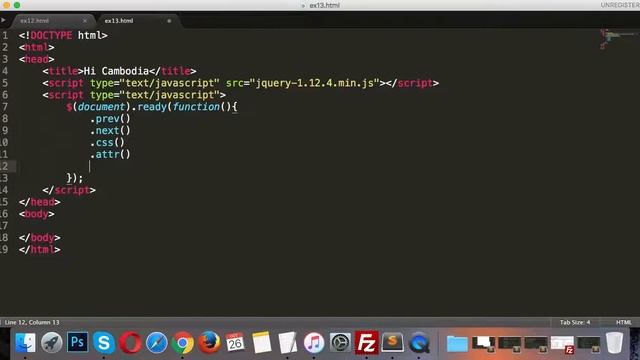Click the closing </script> tag on line 14
This screenshot has height=360, width=640.
69,190
